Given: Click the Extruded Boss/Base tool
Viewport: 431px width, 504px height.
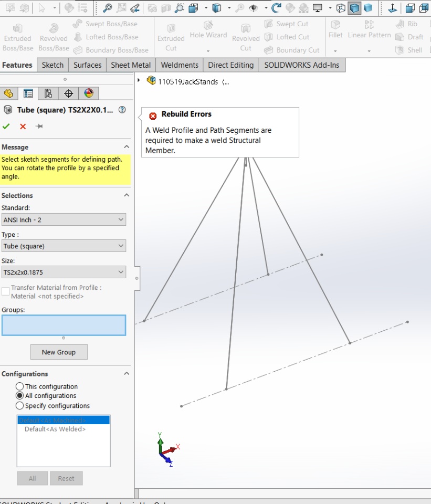Looking at the screenshot, I should point(18,38).
